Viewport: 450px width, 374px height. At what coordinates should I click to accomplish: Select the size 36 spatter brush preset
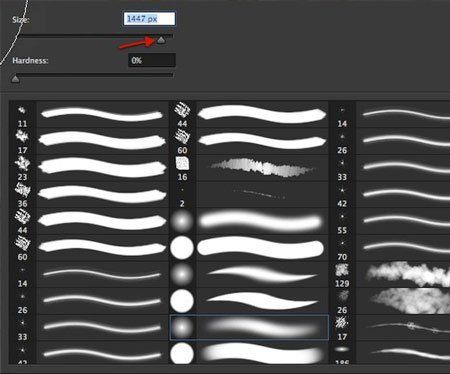coord(89,195)
